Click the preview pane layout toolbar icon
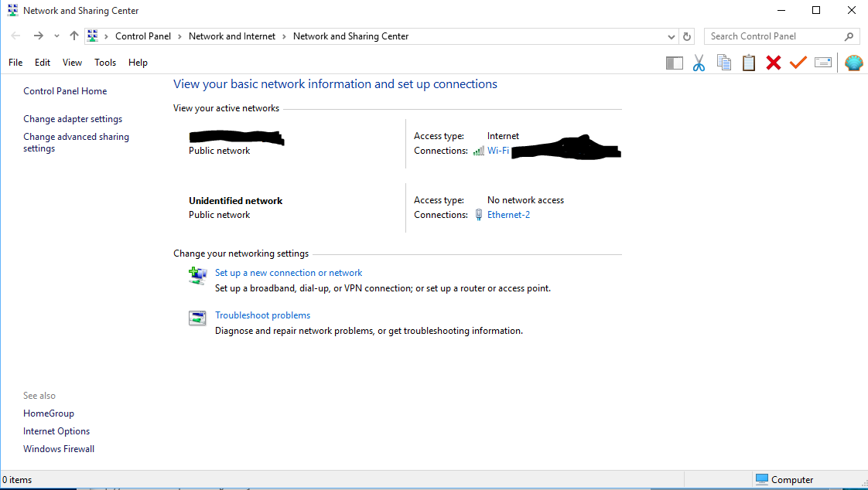This screenshot has width=868, height=490. coord(675,63)
